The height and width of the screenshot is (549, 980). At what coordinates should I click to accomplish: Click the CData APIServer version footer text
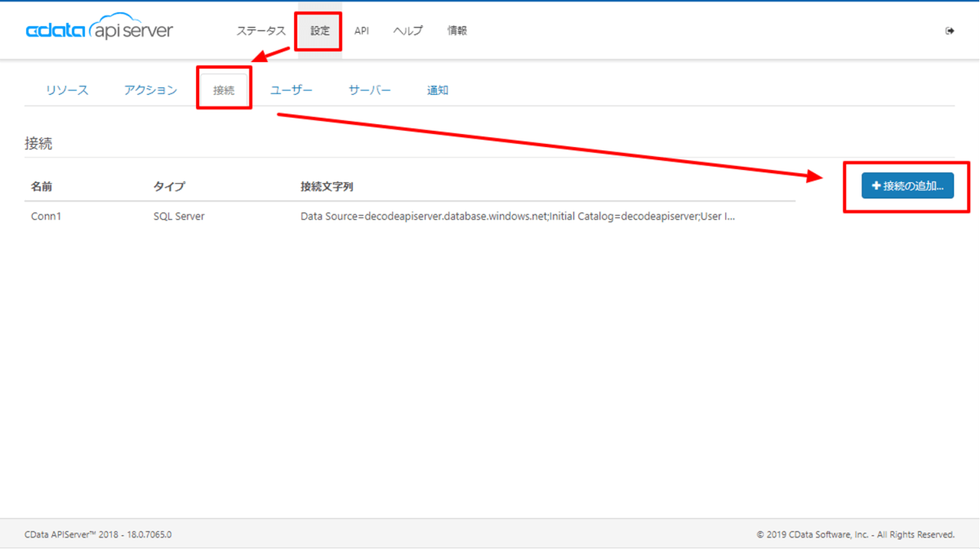98,535
